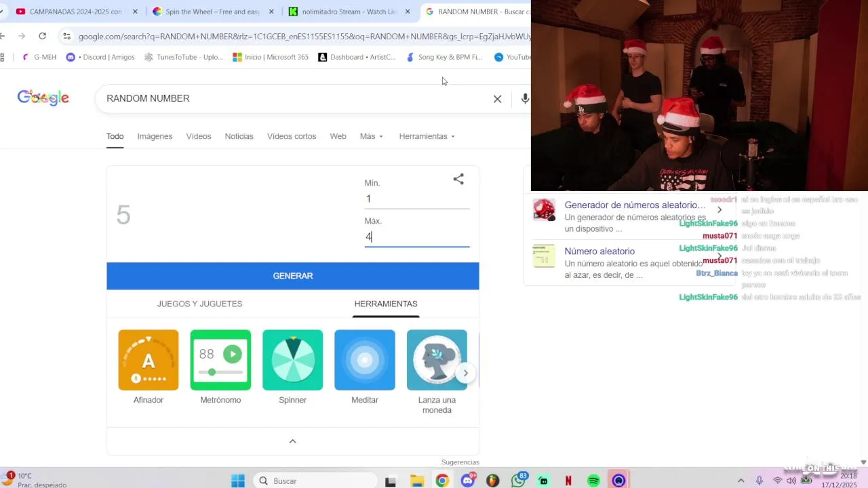Open Task View from the taskbar
This screenshot has width=868, height=488.
pos(391,481)
